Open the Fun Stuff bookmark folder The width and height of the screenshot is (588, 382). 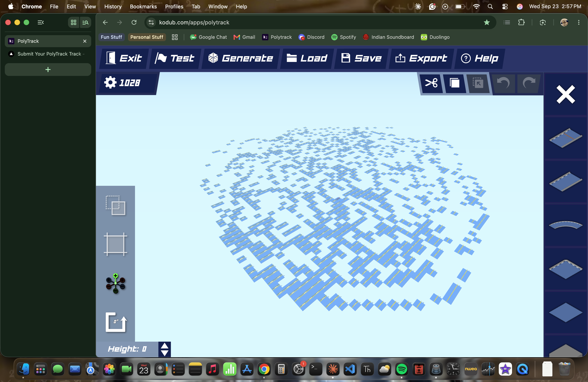tap(111, 37)
